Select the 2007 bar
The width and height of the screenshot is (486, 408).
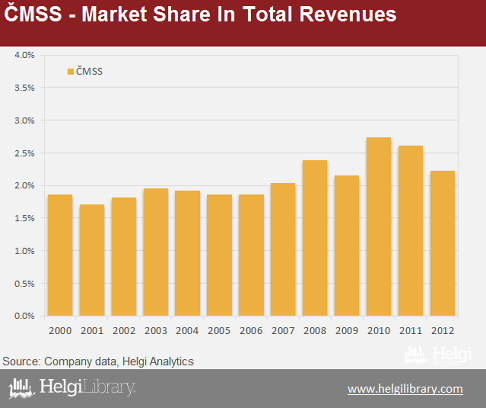pos(283,249)
